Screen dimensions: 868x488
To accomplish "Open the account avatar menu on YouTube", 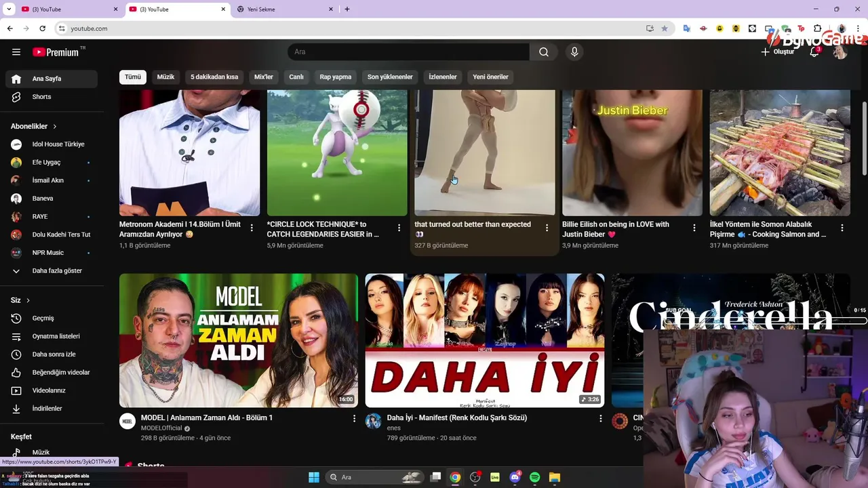I will 840,52.
